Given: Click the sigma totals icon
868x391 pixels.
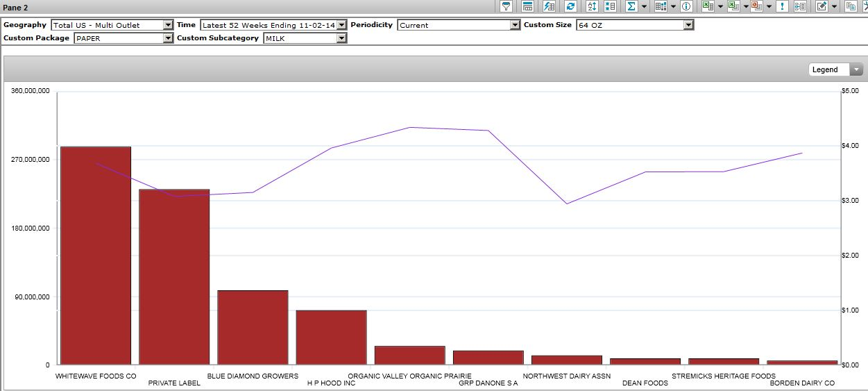Looking at the screenshot, I should click(x=631, y=6).
